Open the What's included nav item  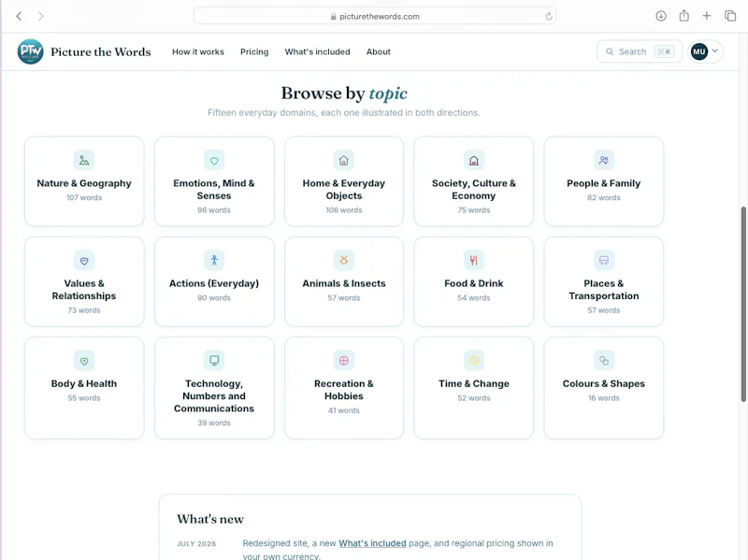click(317, 51)
